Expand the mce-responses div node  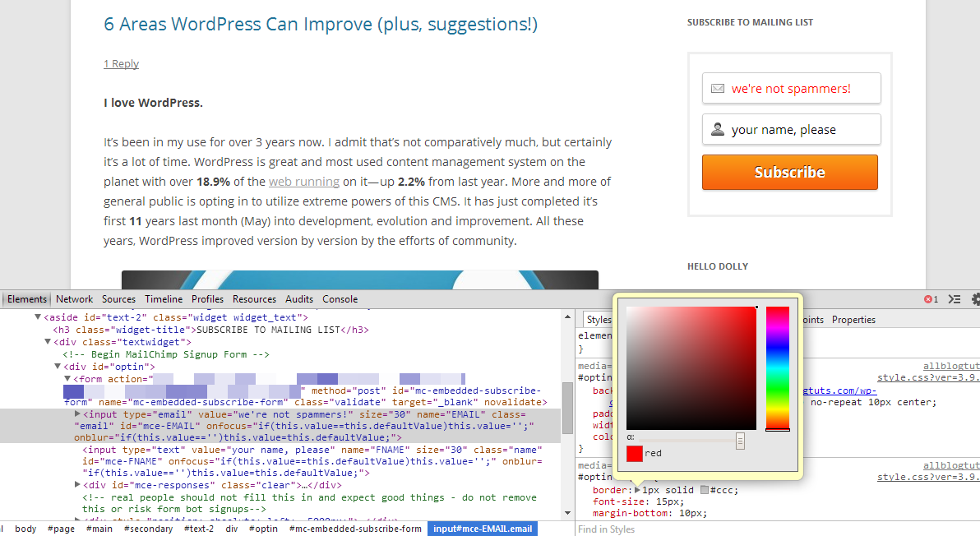(x=77, y=485)
